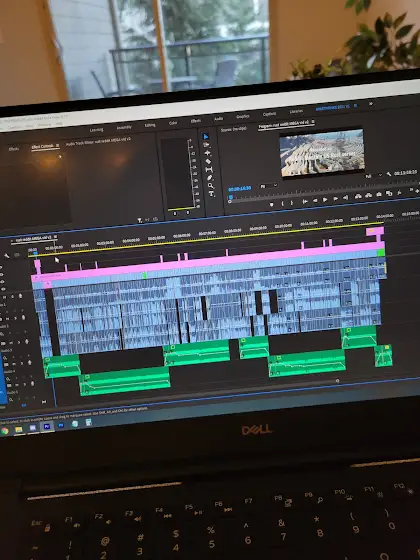Step forward one frame in Program monitor
The width and height of the screenshot is (420, 560).
tap(336, 199)
